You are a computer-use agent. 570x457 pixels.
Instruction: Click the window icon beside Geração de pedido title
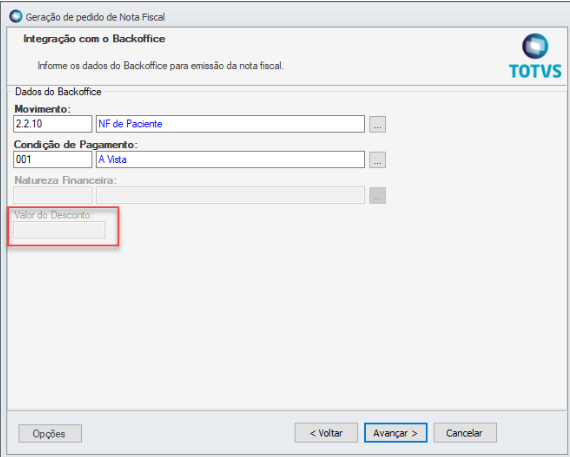point(16,16)
